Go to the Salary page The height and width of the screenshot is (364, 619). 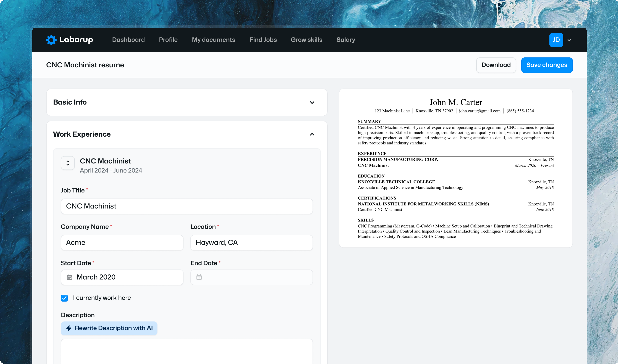[x=346, y=40]
